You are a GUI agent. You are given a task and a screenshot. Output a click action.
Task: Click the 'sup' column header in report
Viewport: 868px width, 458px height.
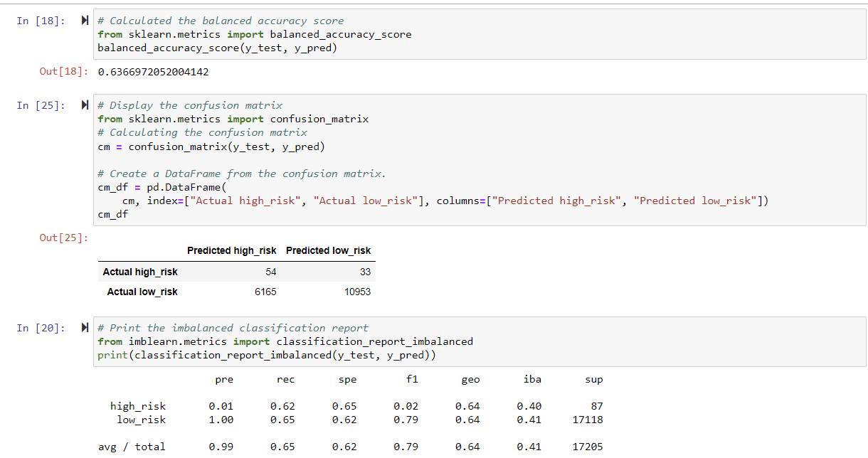[593, 380]
